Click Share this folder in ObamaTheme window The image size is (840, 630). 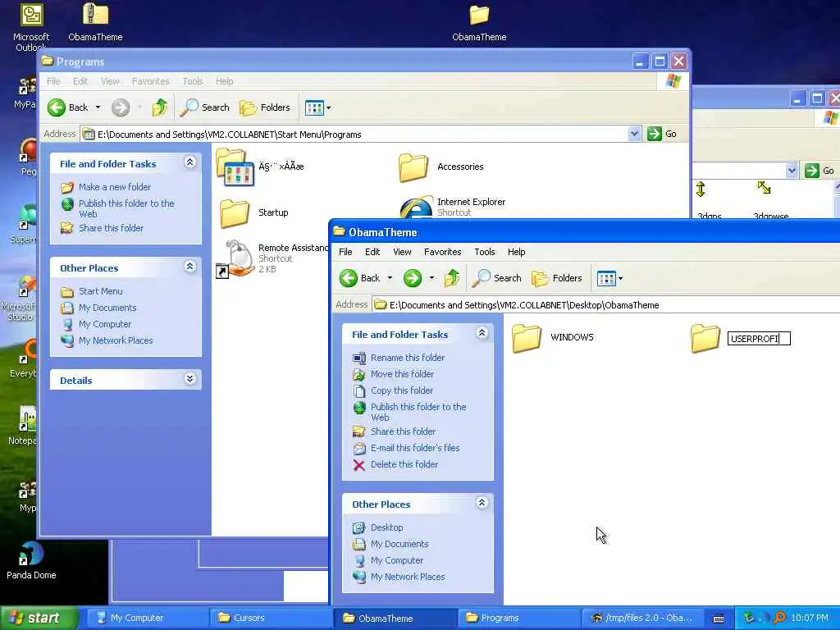click(x=403, y=431)
